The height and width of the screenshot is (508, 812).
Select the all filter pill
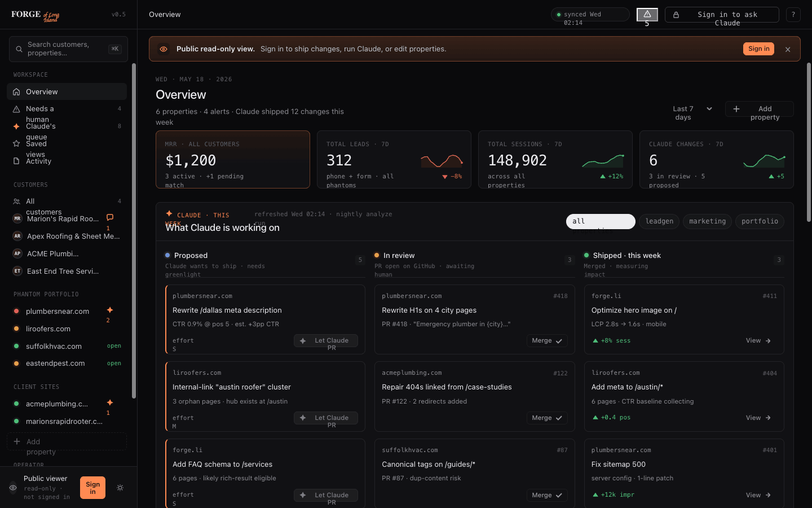[x=601, y=221]
